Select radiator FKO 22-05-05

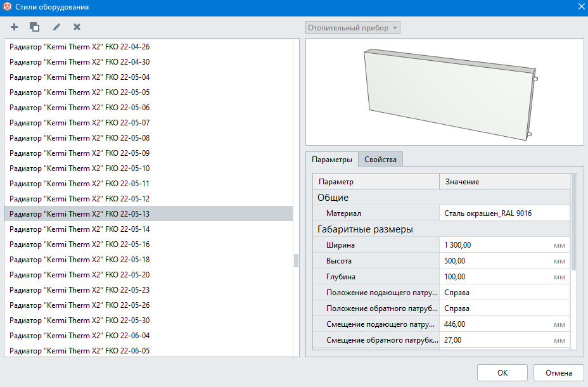pos(148,92)
